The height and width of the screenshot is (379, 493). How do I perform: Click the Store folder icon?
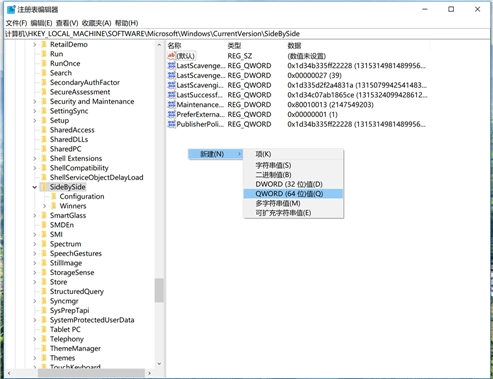tap(44, 282)
